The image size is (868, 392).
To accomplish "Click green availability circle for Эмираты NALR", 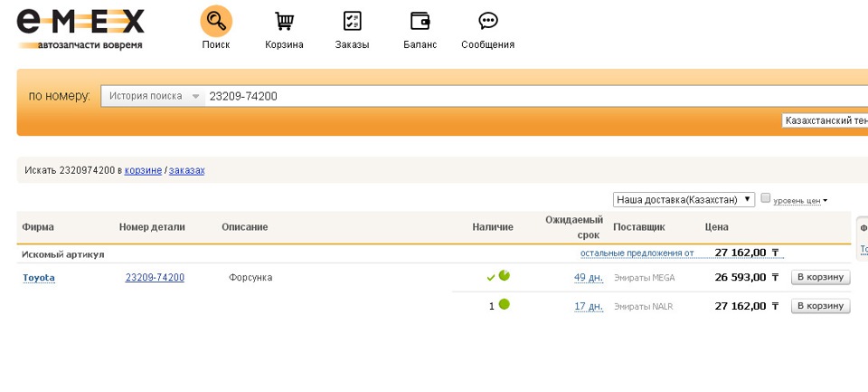I will coord(505,305).
